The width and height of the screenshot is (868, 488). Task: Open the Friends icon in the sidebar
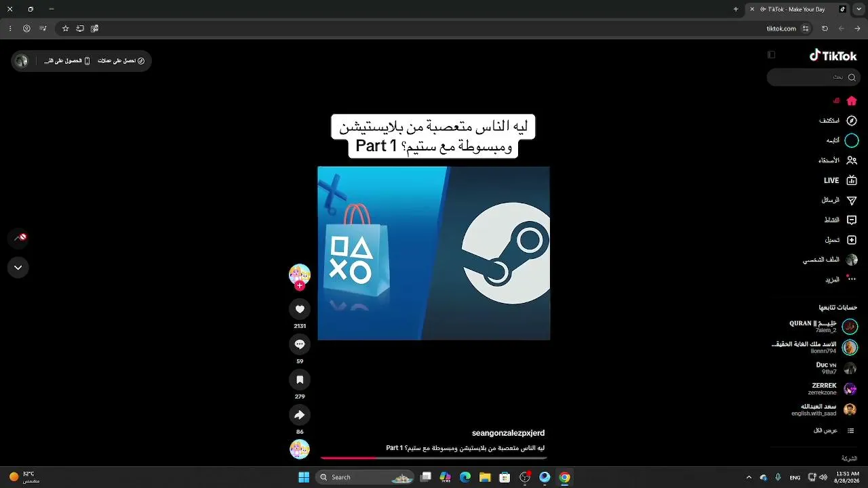click(x=852, y=161)
